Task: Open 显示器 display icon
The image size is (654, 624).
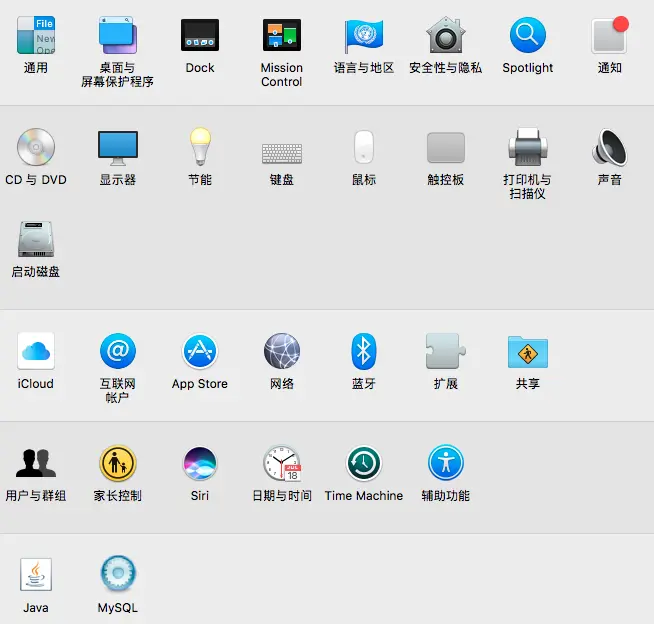Action: (118, 148)
